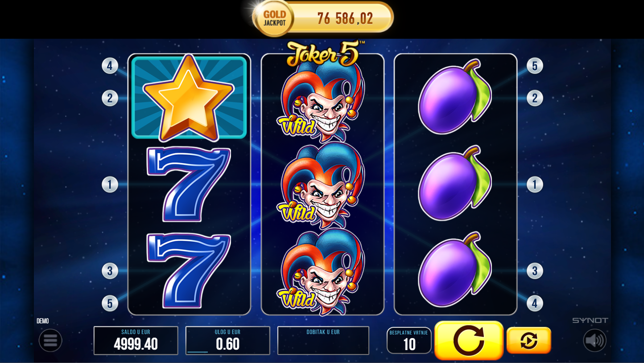
Task: Start autoplay with the orange autospin button
Action: pos(529,340)
